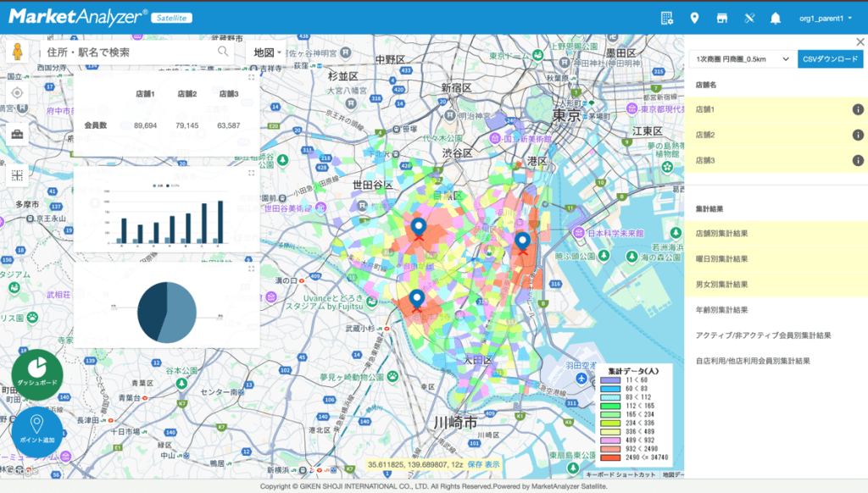Click the pie chart thumbnail

click(x=167, y=312)
